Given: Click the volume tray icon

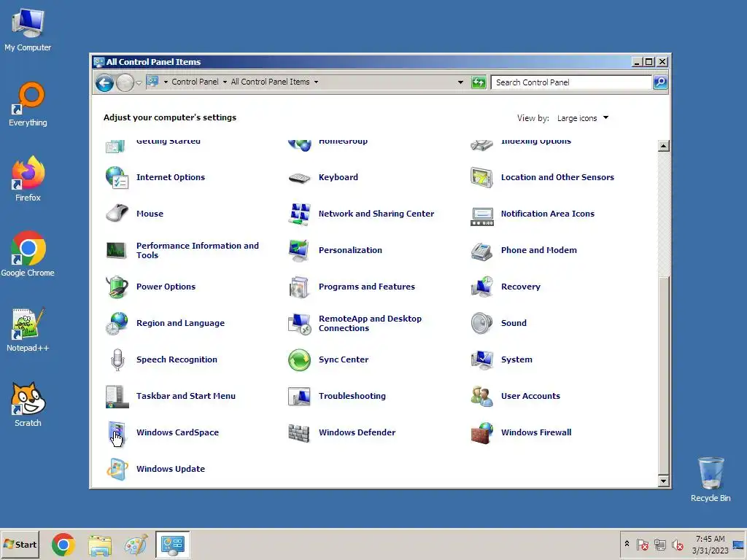Looking at the screenshot, I should point(678,545).
